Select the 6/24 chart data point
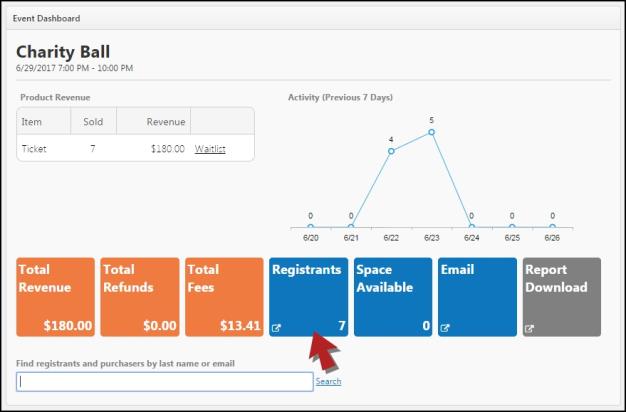The height and width of the screenshot is (412, 626). coord(471,227)
